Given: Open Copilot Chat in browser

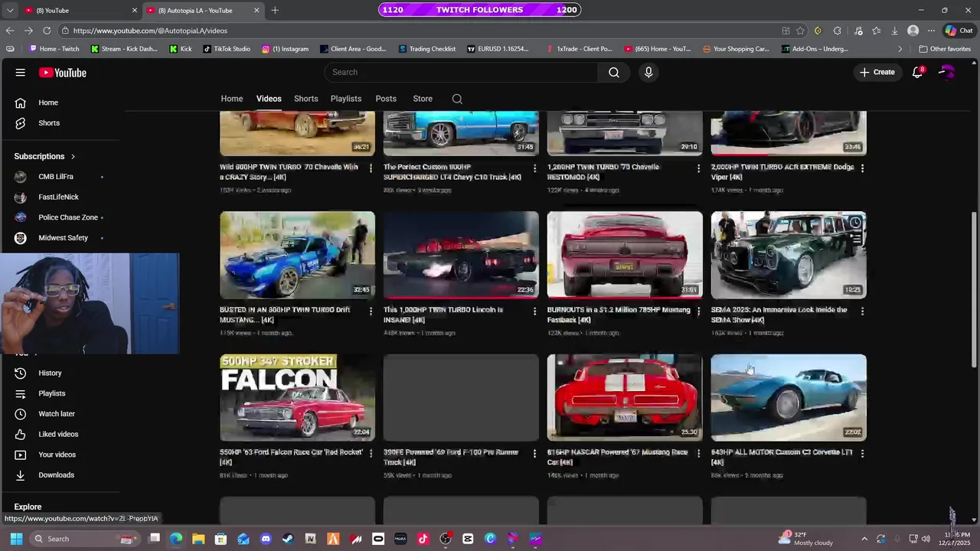Looking at the screenshot, I should (x=959, y=31).
